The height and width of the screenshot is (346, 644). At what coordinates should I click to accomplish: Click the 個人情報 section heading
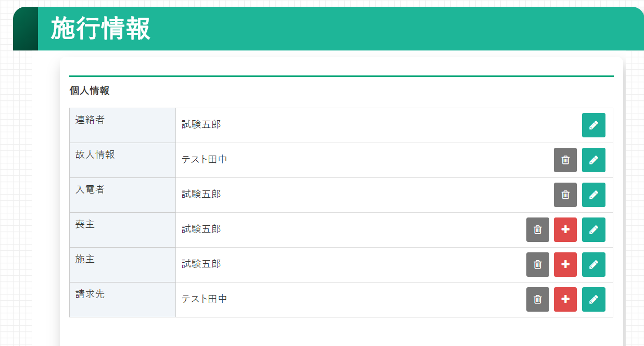(90, 91)
